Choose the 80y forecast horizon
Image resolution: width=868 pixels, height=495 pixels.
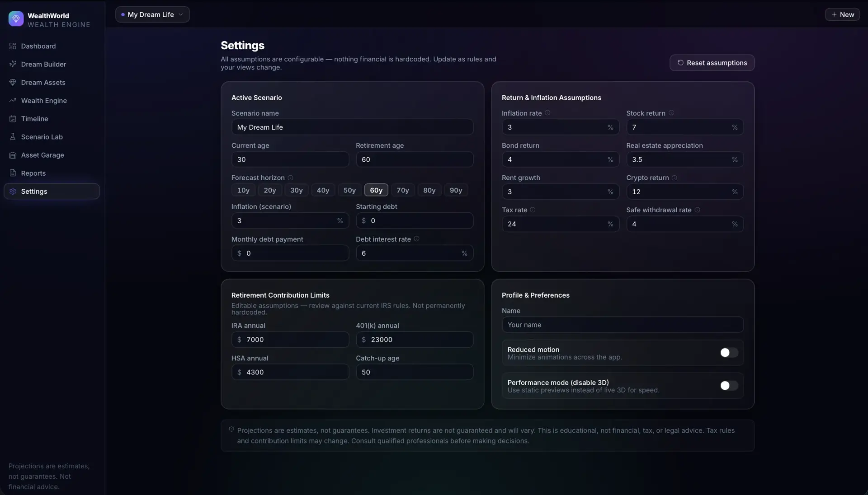coord(429,190)
